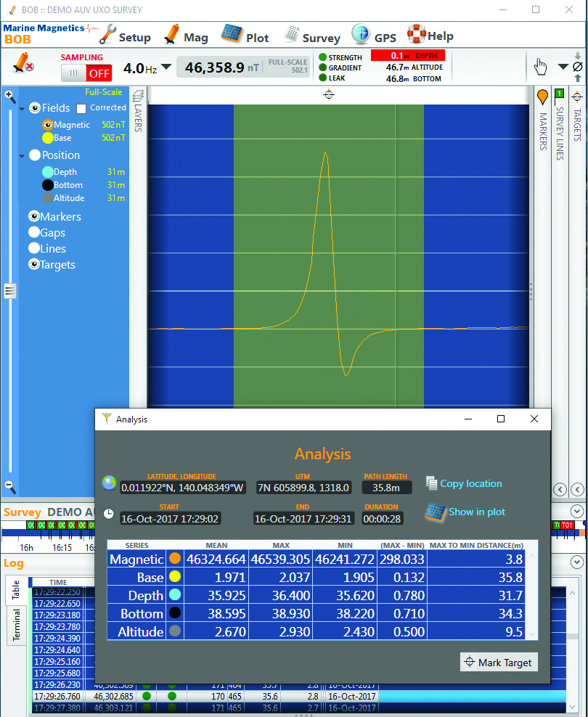The height and width of the screenshot is (717, 588).
Task: Toggle Lines visibility circle
Action: (34, 248)
